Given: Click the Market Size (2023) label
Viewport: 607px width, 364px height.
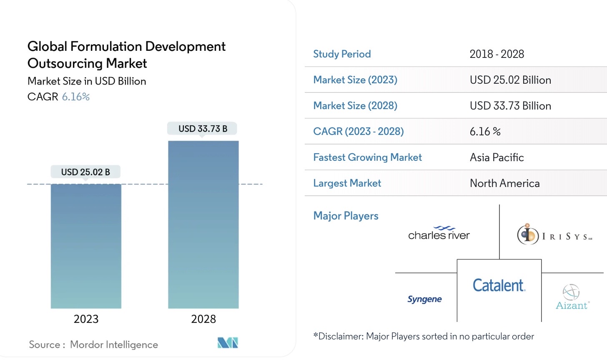Looking at the screenshot, I should tap(355, 80).
